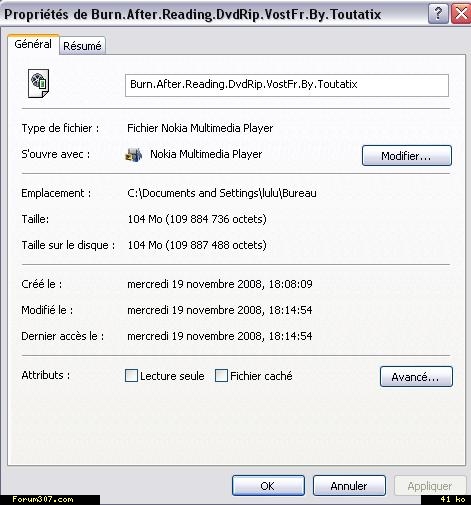Image resolution: width=471 pixels, height=505 pixels.
Task: Click the Créé le date value
Action: click(220, 284)
